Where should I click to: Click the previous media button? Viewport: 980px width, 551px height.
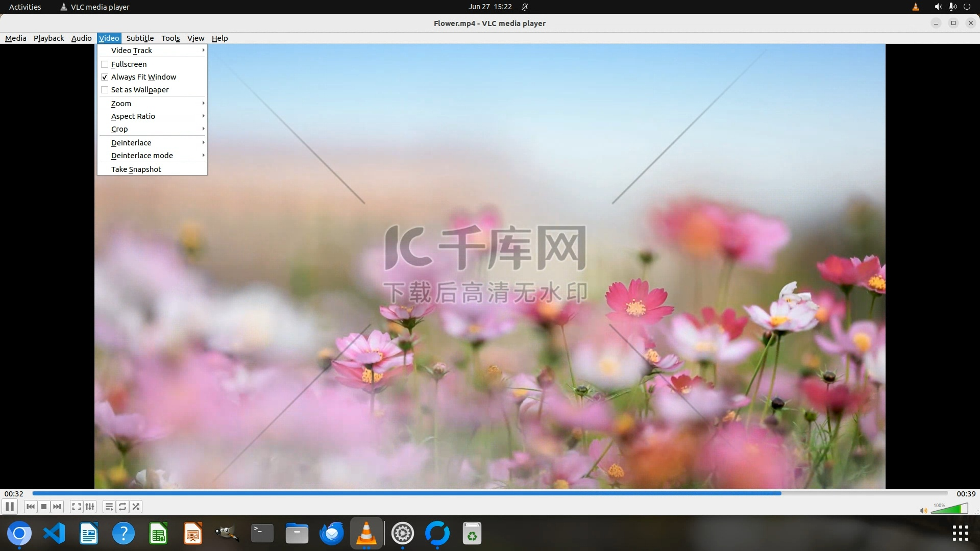point(31,507)
